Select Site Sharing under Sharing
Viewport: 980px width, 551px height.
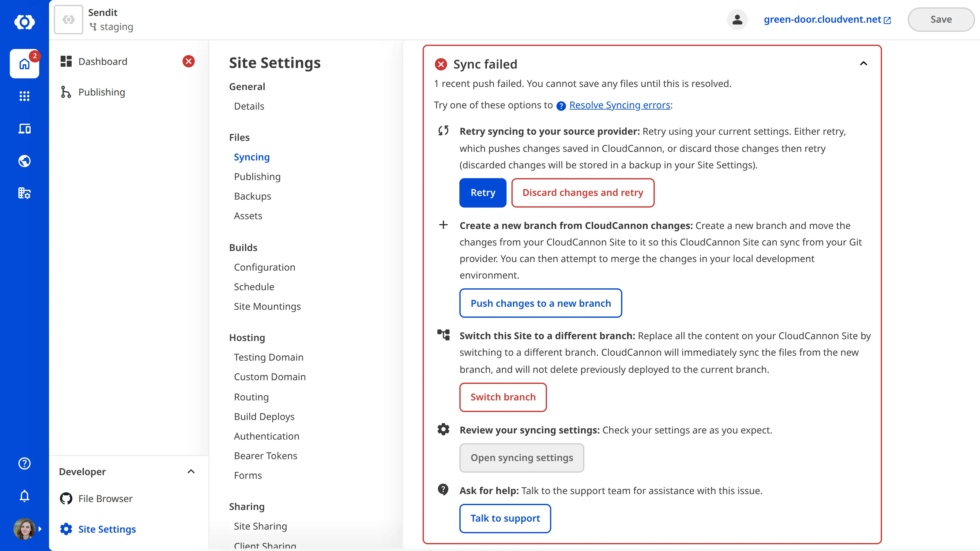[x=260, y=526]
